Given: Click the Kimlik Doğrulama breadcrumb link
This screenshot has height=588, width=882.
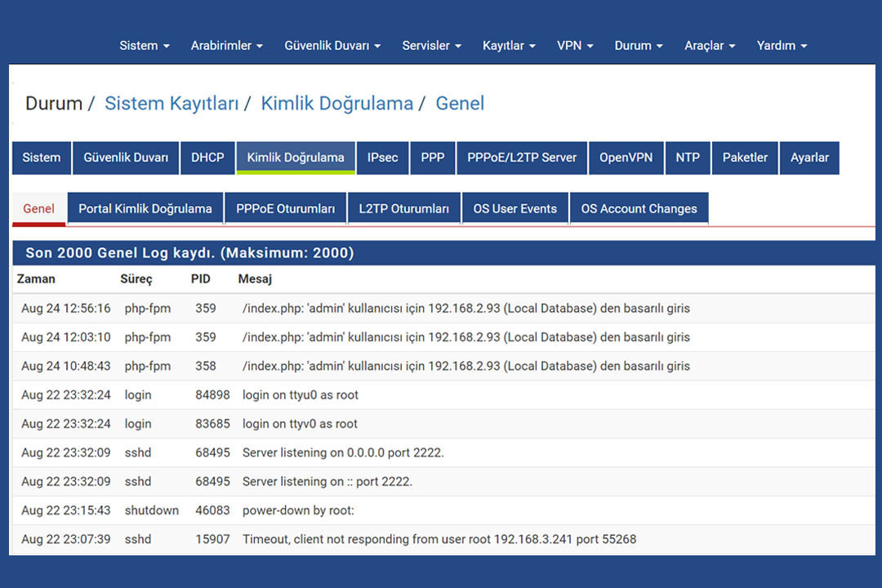Looking at the screenshot, I should pyautogui.click(x=337, y=104).
